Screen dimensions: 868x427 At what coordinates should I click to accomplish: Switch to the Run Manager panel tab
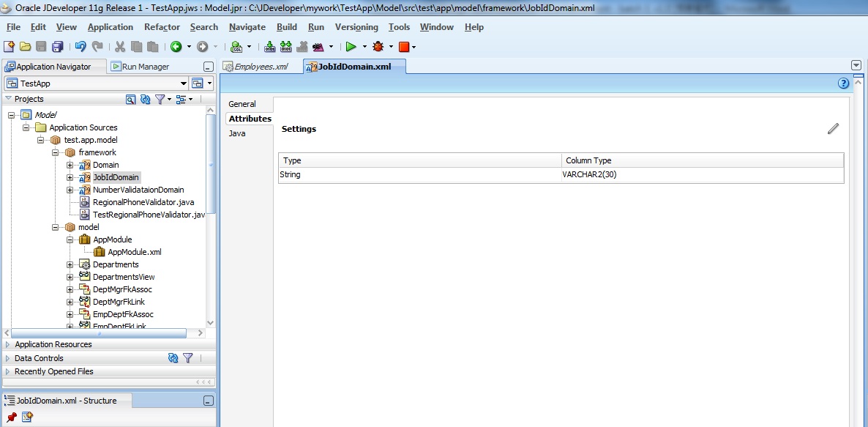point(145,66)
